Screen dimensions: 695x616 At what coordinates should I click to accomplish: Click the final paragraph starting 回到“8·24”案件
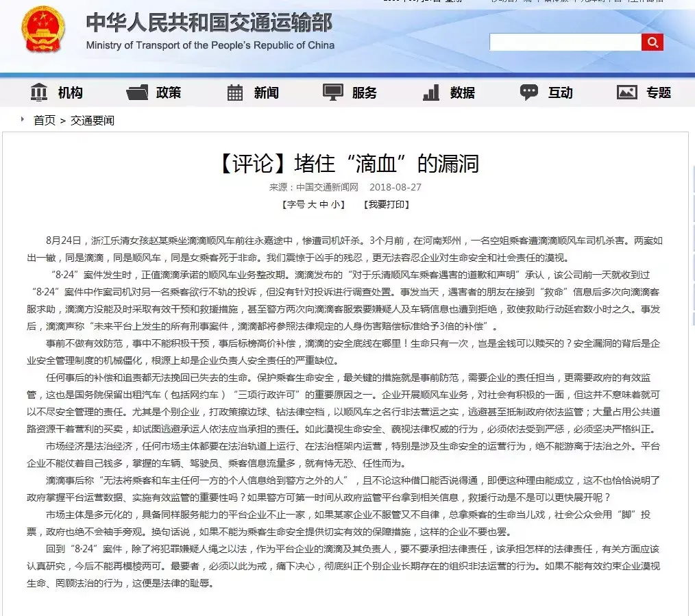pos(343,566)
